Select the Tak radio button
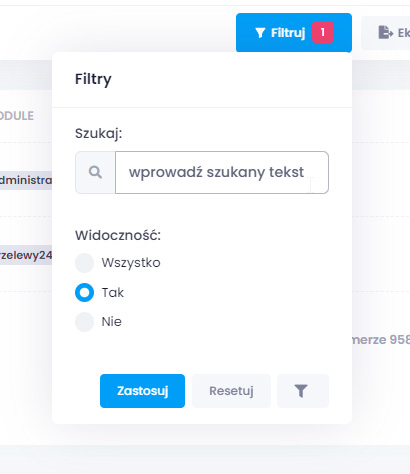410x474 pixels. [x=84, y=292]
